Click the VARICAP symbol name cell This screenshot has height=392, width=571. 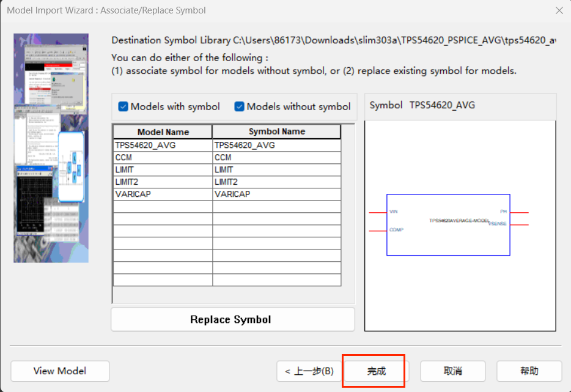click(277, 194)
